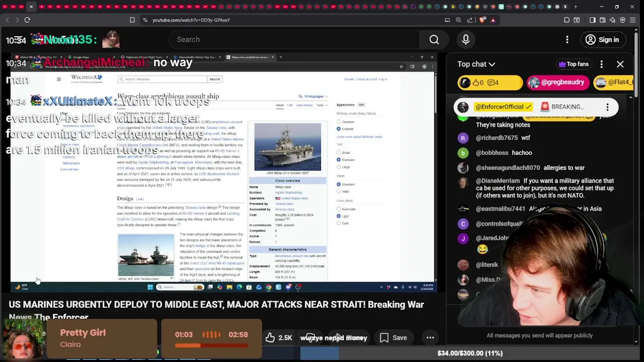Hide the Wikipedia Appearance panel

(x=361, y=105)
